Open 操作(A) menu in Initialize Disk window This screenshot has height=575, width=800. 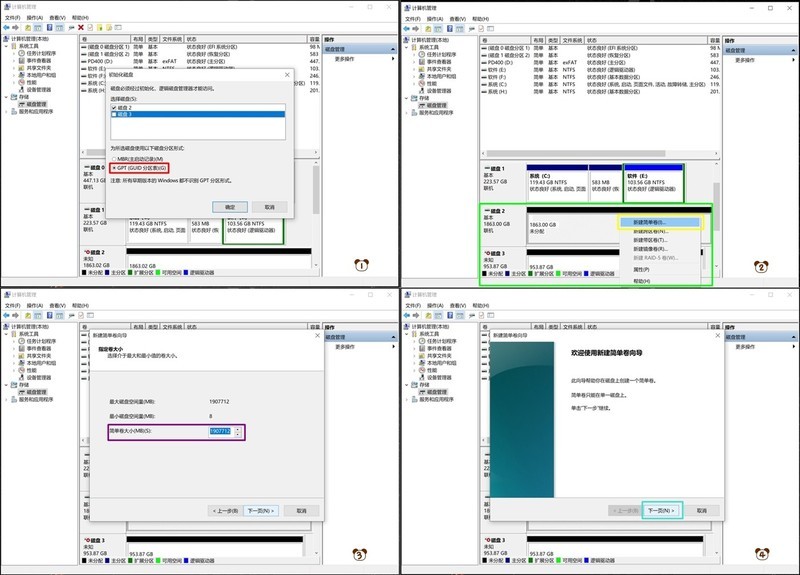[x=35, y=18]
